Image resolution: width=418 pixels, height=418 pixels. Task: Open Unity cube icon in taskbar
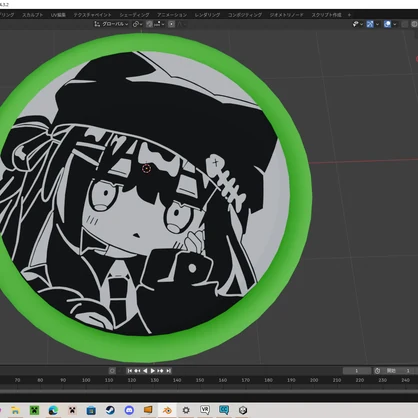[243, 410]
